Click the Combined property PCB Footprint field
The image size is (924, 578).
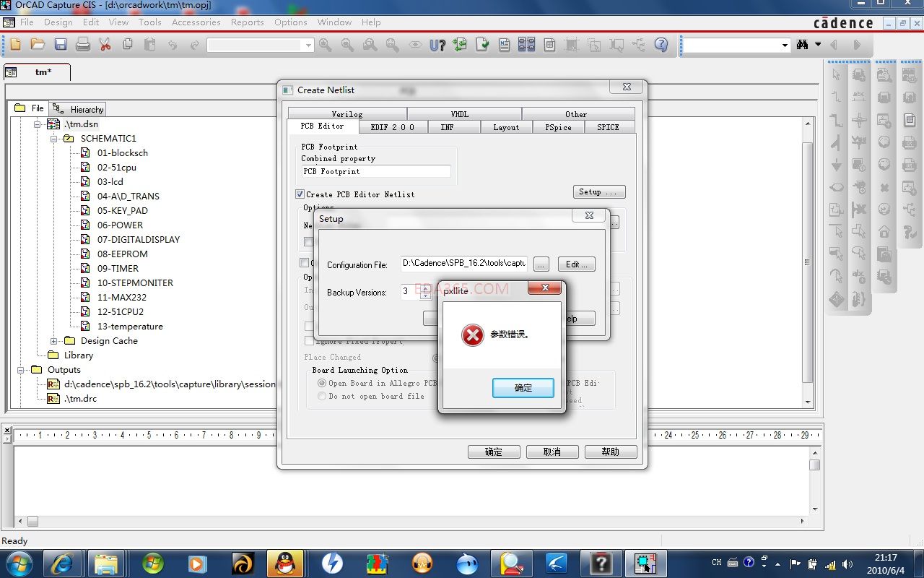376,171
